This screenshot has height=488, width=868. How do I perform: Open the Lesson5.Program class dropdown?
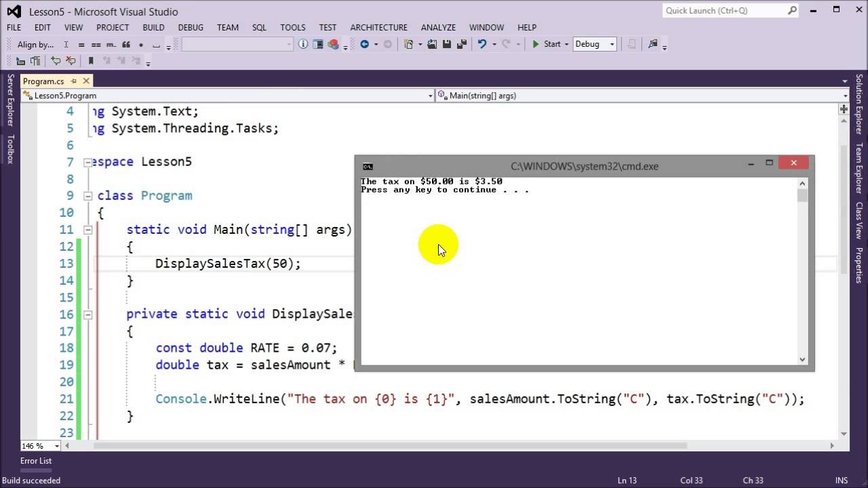228,96
